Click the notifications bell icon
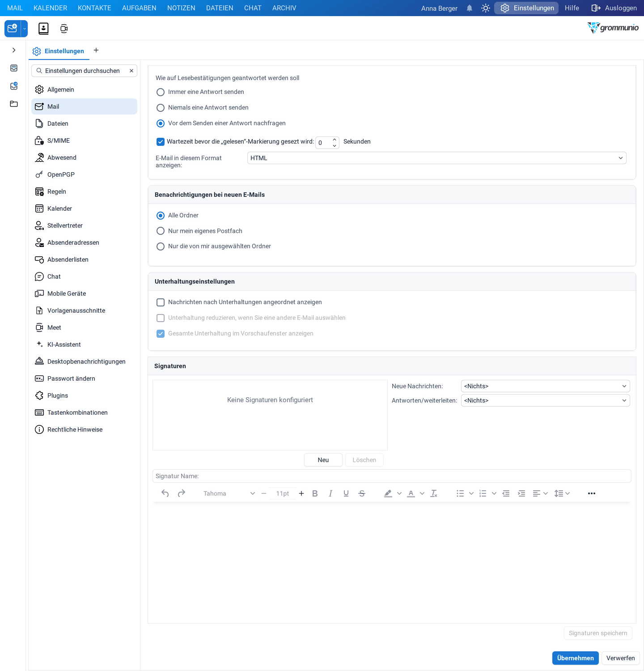 [470, 8]
